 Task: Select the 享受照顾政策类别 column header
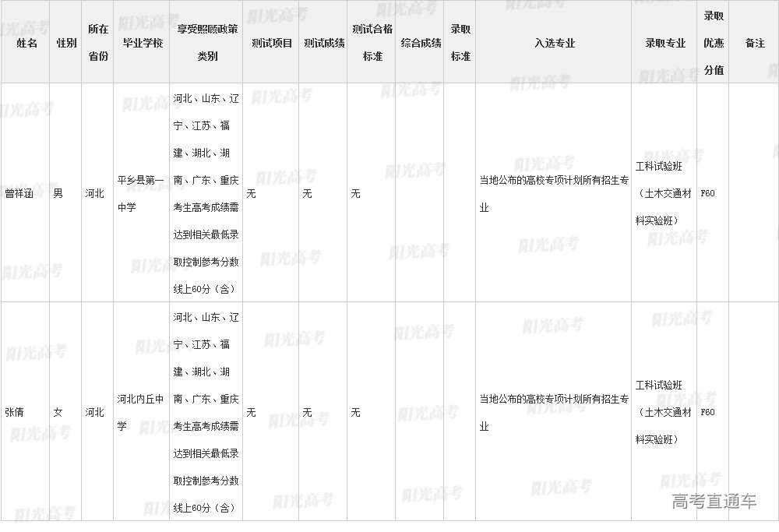click(206, 43)
